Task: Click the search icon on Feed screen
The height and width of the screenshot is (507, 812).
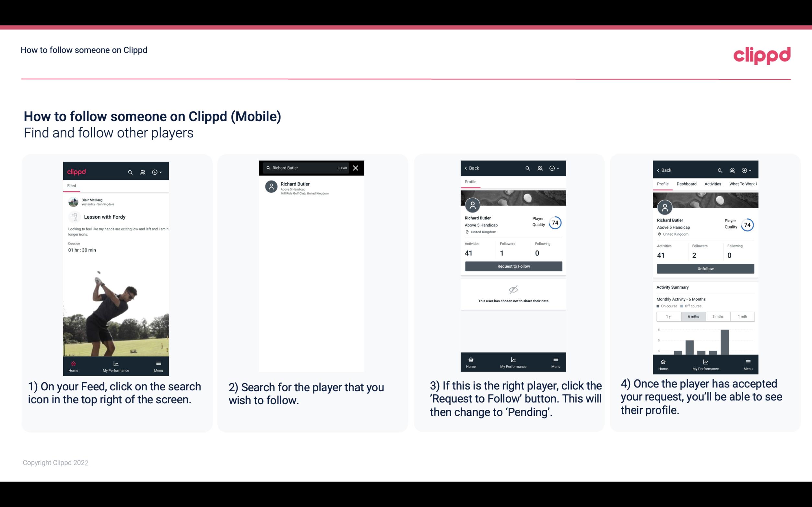Action: pos(129,172)
